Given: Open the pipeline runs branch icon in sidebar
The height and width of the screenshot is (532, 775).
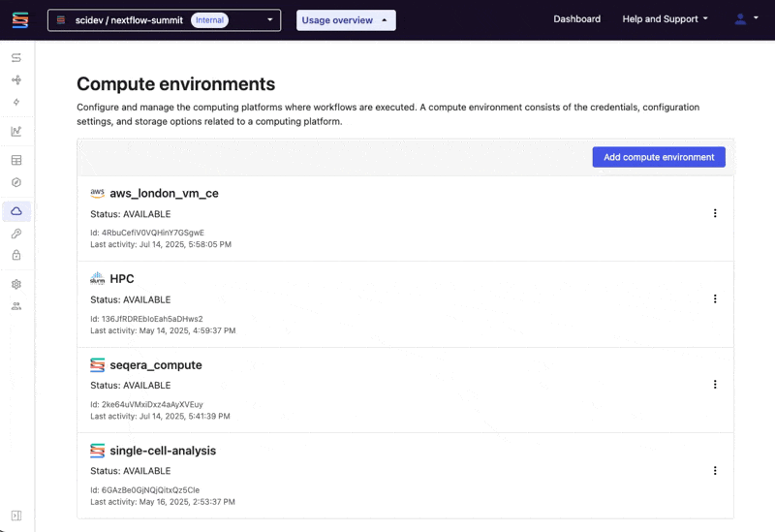Looking at the screenshot, I should point(16,80).
